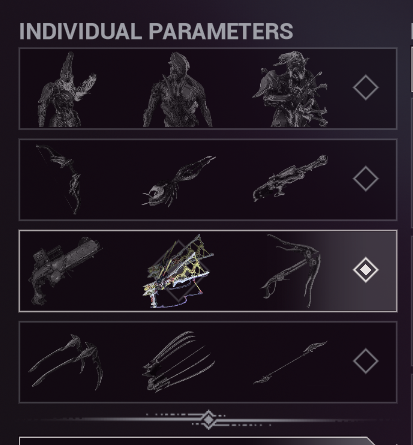Select the bow weapon in second row

(x=60, y=179)
